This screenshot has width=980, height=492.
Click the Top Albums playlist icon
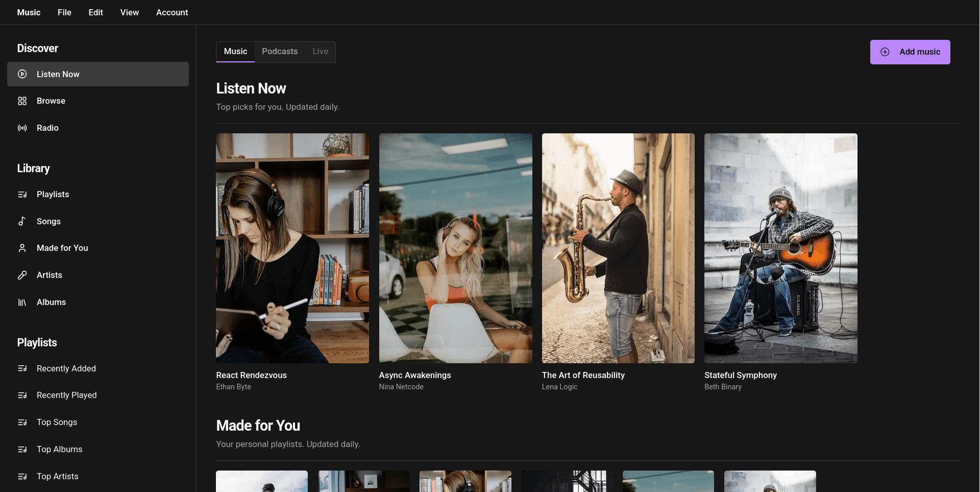click(22, 449)
